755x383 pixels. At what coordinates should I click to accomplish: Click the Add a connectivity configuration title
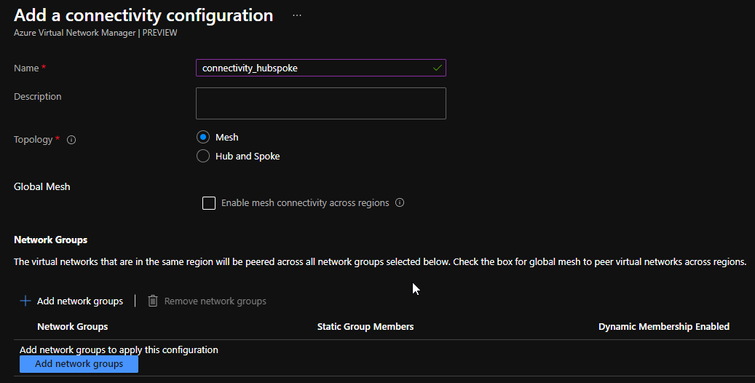tap(143, 15)
